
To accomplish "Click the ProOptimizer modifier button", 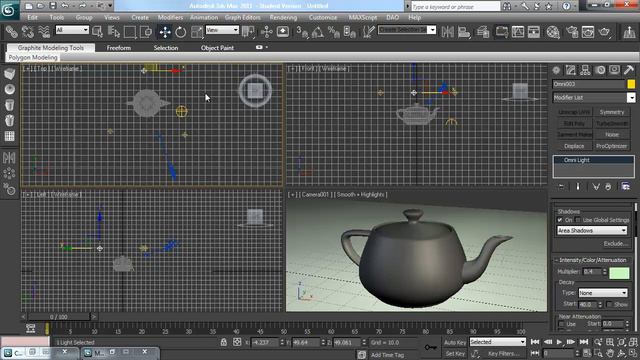I will click(x=612, y=146).
